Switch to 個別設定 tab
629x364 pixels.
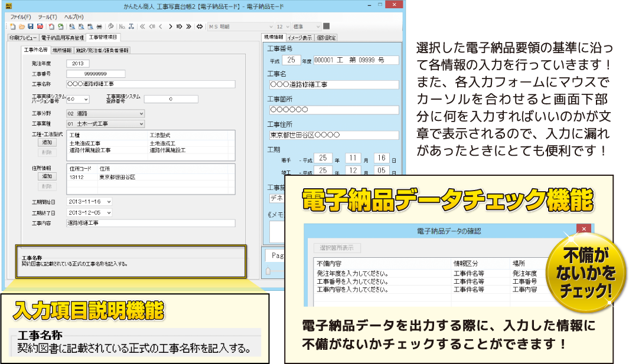tap(326, 38)
